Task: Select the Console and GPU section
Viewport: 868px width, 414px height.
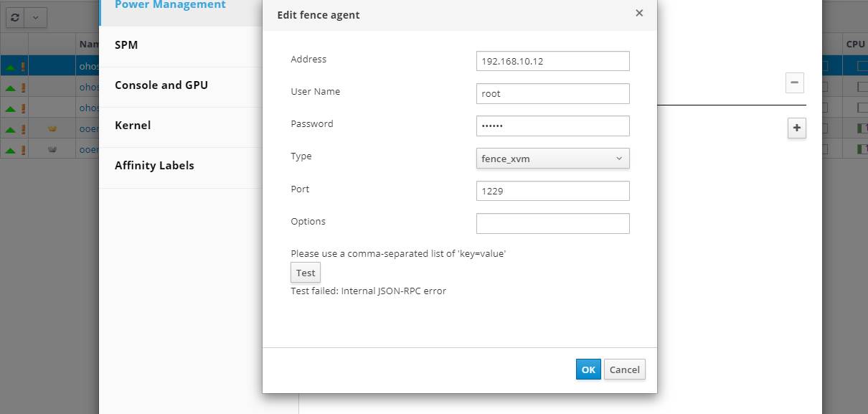Action: point(161,85)
